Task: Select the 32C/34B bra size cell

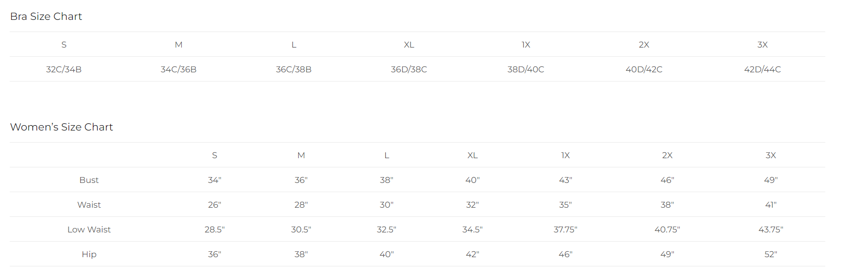Action: (64, 69)
